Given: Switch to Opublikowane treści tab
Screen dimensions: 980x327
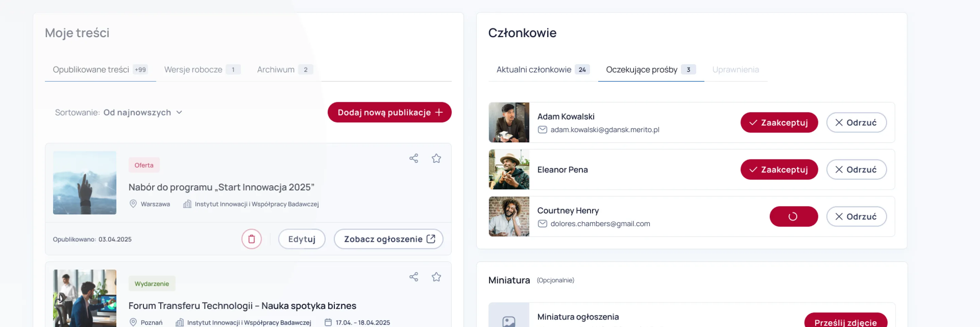Looking at the screenshot, I should coord(100,70).
